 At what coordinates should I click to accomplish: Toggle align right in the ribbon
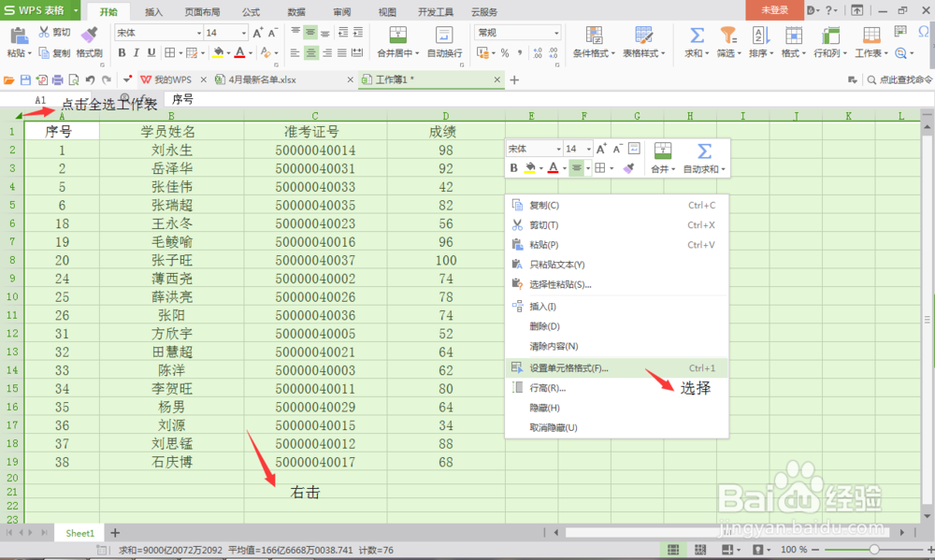click(326, 53)
